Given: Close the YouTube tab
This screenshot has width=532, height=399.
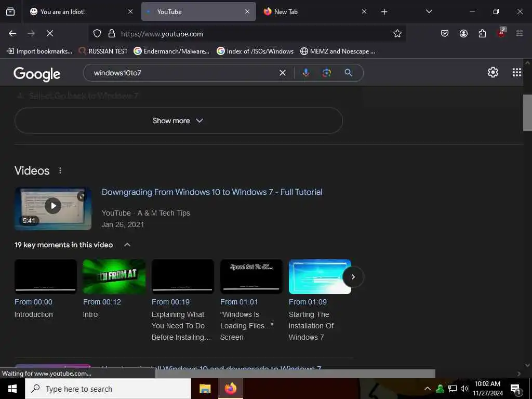Looking at the screenshot, I should click(x=247, y=12).
